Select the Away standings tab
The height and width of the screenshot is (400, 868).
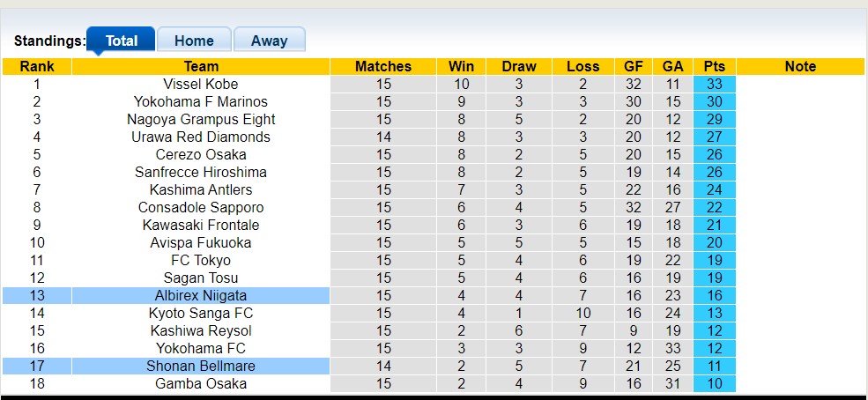[x=269, y=41]
